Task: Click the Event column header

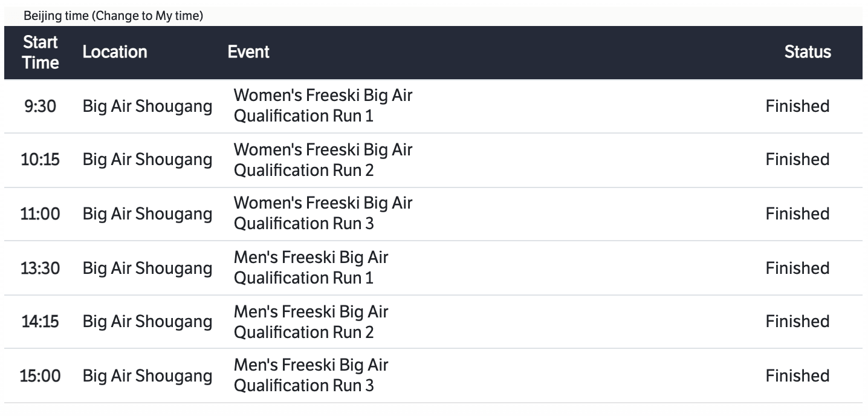Action: (x=248, y=52)
